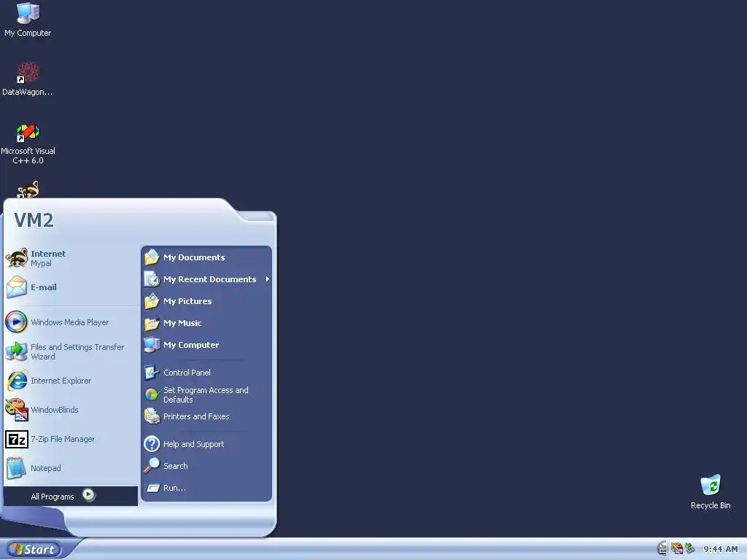Open WindowBlinds from the Start menu
Viewport: 747px width, 560px height.
[x=71, y=410]
